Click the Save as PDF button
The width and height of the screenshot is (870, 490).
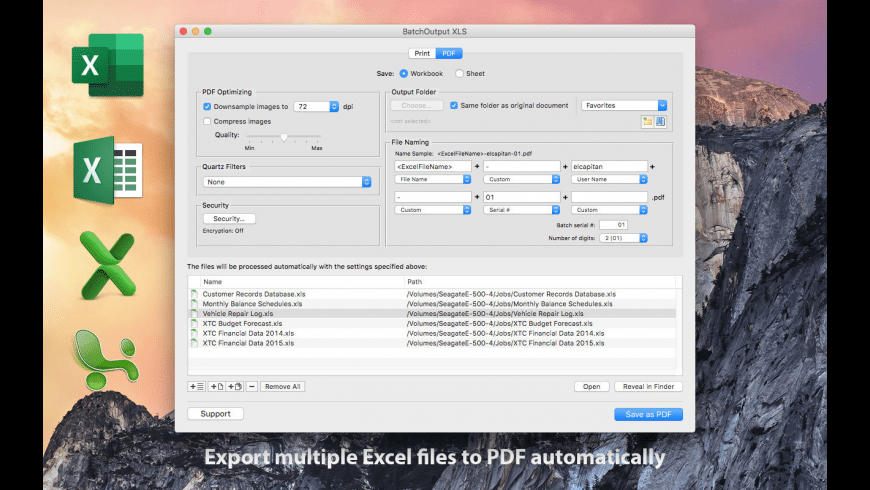[648, 414]
